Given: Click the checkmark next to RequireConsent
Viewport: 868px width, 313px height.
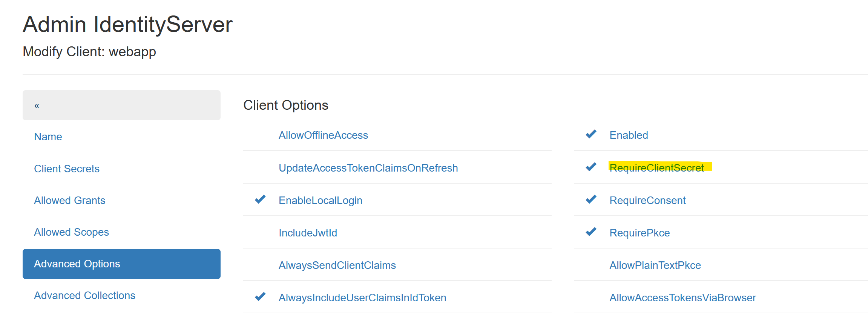Looking at the screenshot, I should click(591, 199).
